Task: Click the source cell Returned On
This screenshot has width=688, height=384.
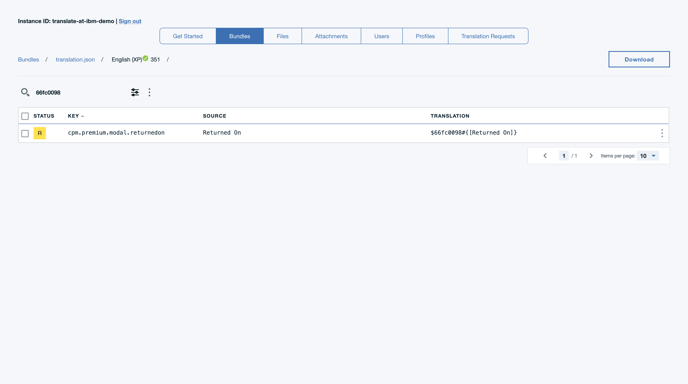Action: tap(222, 133)
